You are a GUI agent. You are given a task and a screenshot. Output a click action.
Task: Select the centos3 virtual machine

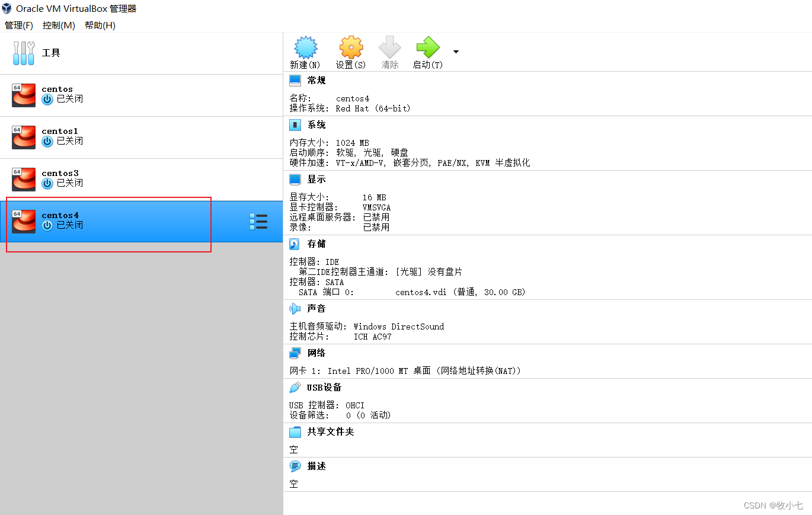tap(141, 180)
